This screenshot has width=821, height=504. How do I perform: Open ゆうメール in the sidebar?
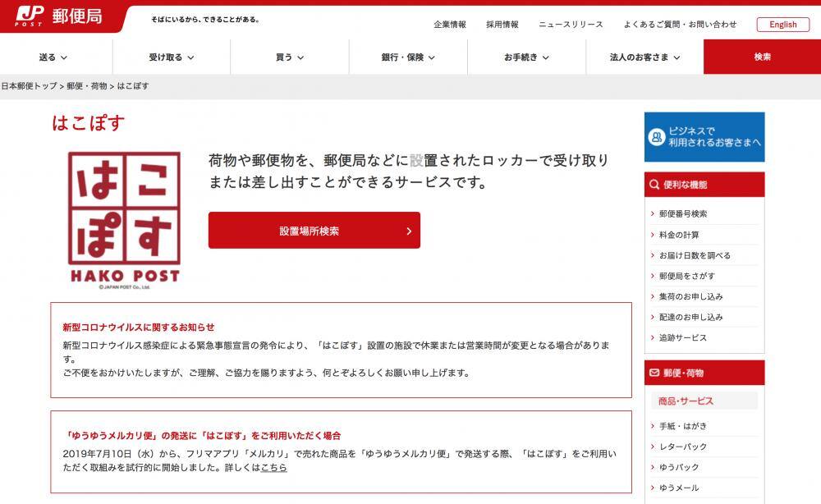click(679, 488)
